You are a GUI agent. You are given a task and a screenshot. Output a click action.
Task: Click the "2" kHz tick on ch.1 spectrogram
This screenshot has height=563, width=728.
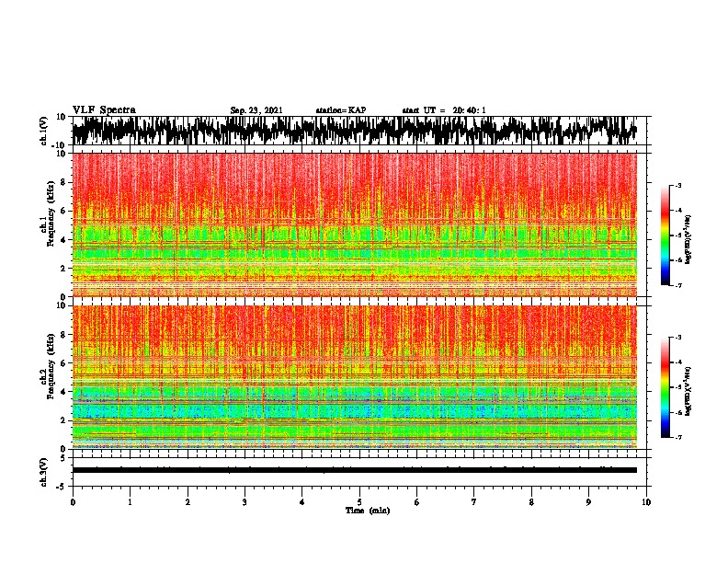click(x=63, y=268)
